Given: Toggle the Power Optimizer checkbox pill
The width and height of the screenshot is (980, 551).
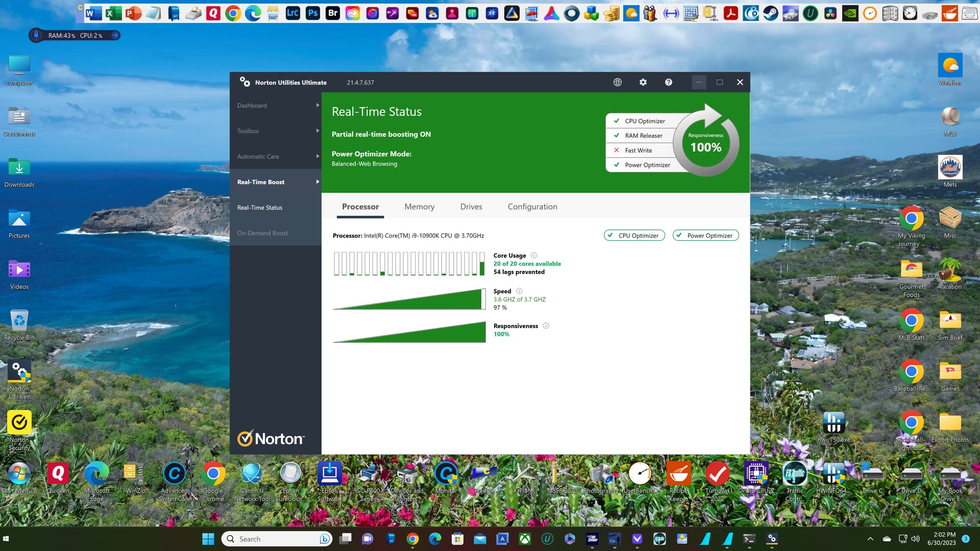Looking at the screenshot, I should pyautogui.click(x=705, y=235).
